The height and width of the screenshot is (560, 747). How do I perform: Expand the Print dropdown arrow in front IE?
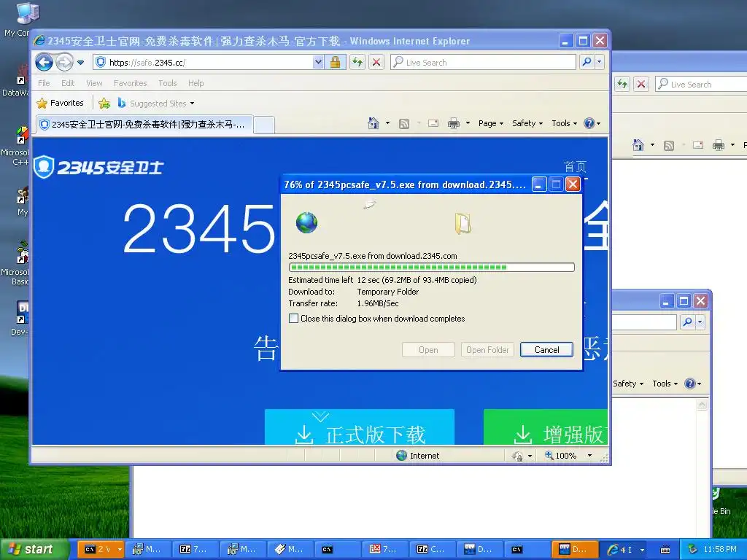(x=468, y=123)
